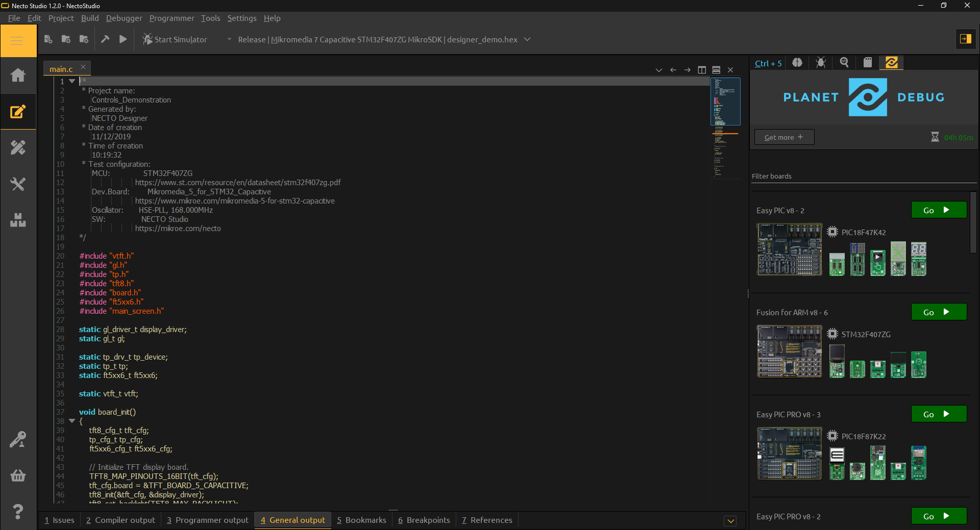Select the Planet Debug panel tab icon

(x=892, y=63)
